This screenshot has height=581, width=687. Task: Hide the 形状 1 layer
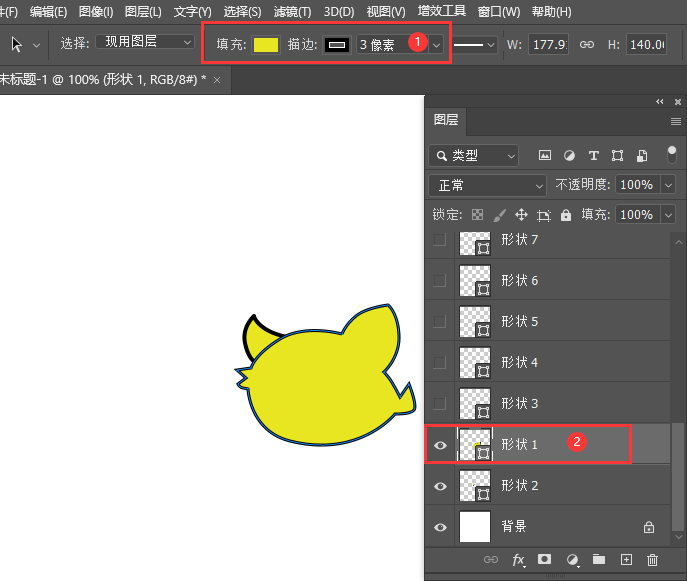click(x=440, y=445)
